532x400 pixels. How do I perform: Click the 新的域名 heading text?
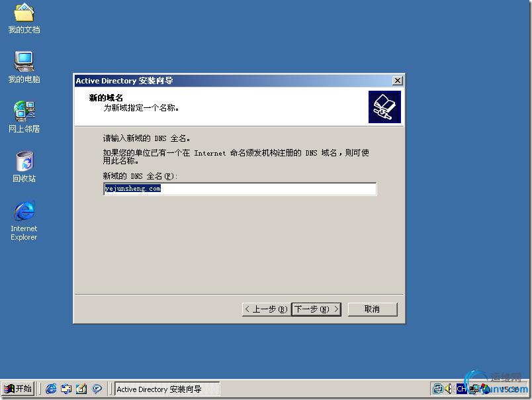tap(106, 98)
